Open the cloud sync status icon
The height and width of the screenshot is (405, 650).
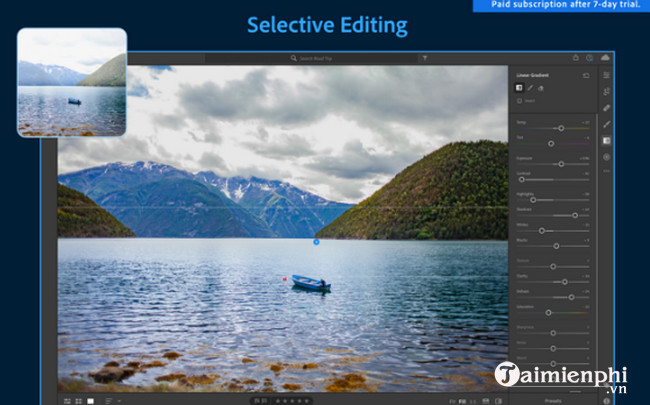[605, 58]
